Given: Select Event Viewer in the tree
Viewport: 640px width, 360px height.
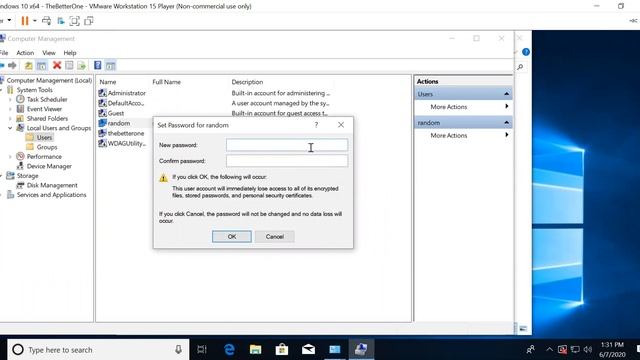Looking at the screenshot, I should [x=44, y=109].
